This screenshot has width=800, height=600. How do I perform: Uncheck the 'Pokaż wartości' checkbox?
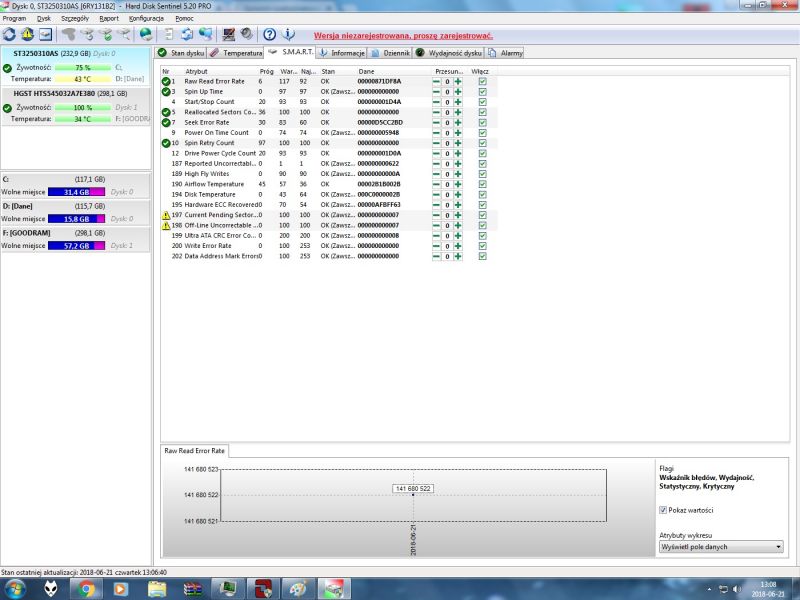tap(663, 510)
